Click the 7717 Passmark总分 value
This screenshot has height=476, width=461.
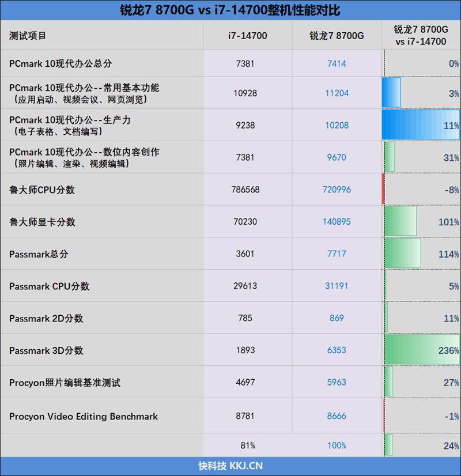pyautogui.click(x=337, y=254)
